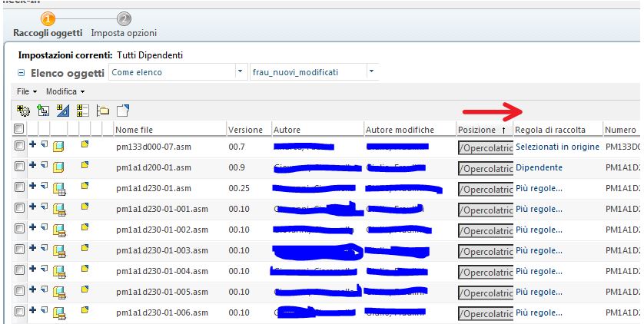Check the box for pm1a1d230-01-003.asm

pyautogui.click(x=19, y=250)
